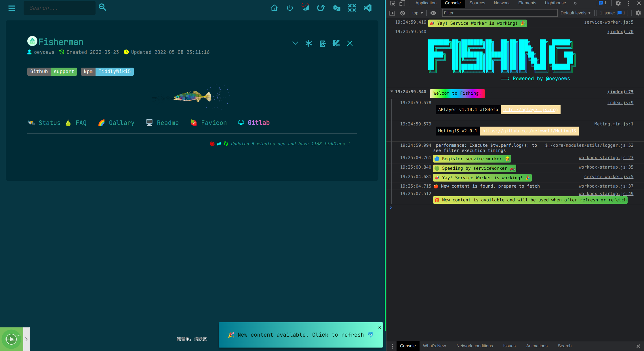This screenshot has width=644, height=351.
Task: Click the refresh arrow toolbar icon
Action: 321,8
